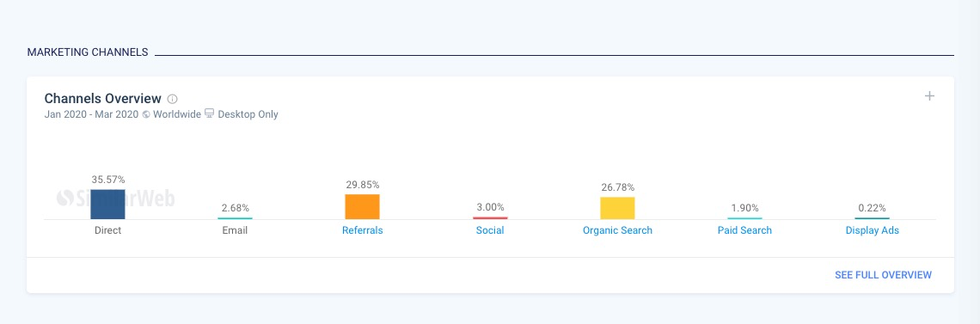Click the red Social bar
This screenshot has width=980, height=324.
coord(490,218)
